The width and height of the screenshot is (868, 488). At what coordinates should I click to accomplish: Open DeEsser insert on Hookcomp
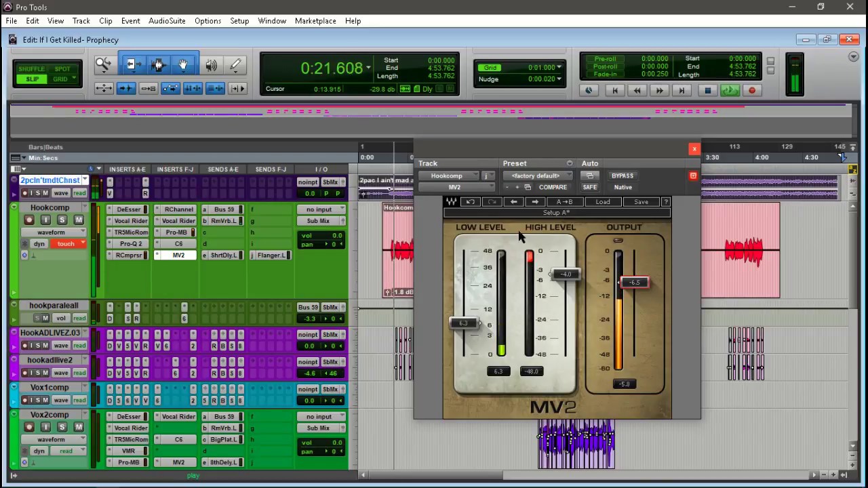pyautogui.click(x=128, y=209)
